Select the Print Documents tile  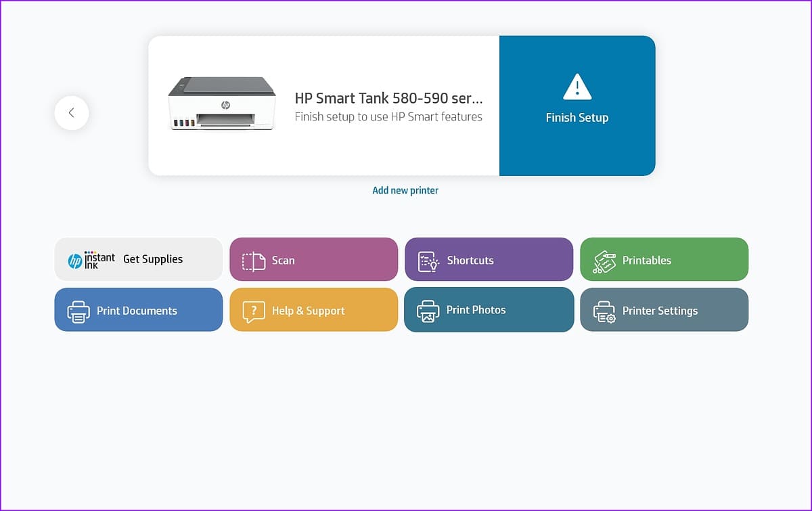click(139, 310)
